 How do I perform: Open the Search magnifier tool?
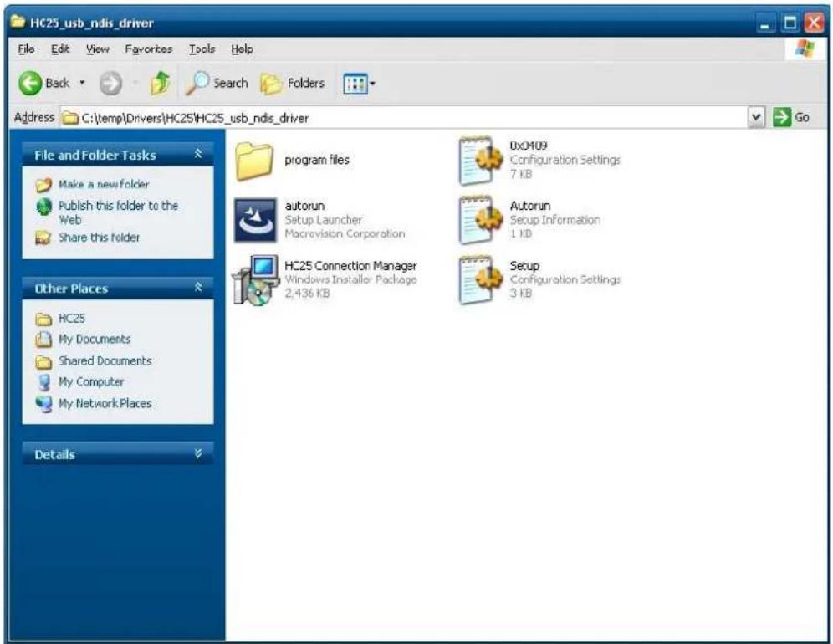217,84
